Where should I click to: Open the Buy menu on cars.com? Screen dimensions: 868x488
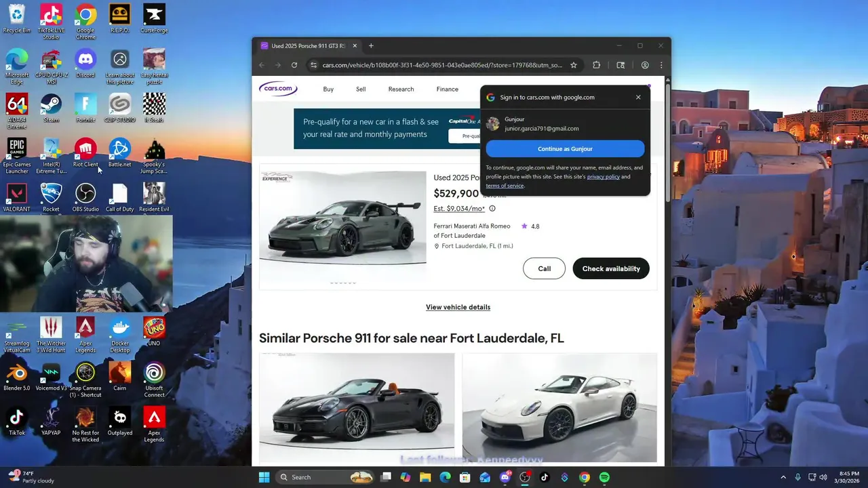[328, 89]
